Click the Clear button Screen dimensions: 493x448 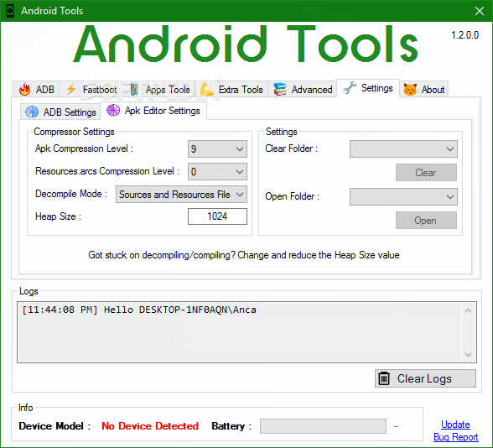(x=426, y=173)
